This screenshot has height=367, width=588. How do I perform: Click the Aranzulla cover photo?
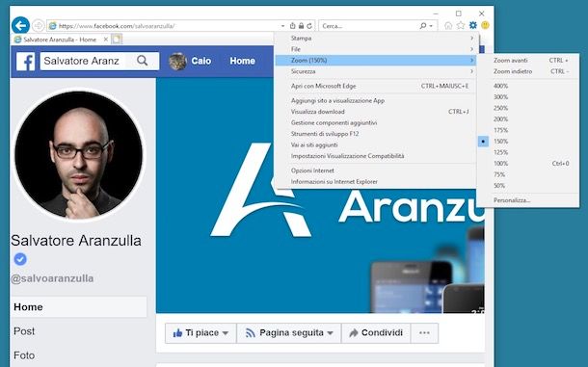(320, 195)
